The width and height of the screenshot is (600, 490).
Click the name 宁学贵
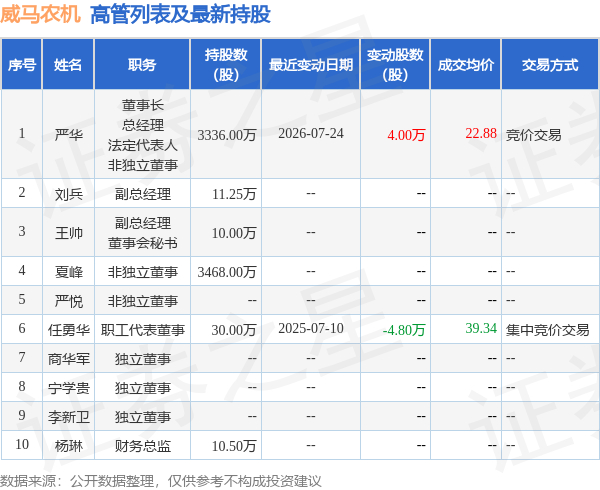68,388
